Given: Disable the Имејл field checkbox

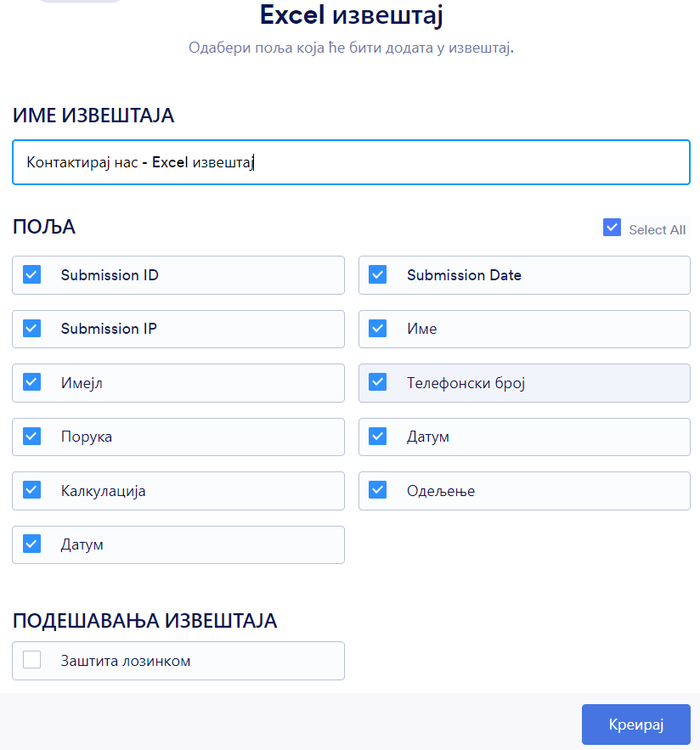Looking at the screenshot, I should coord(32,382).
